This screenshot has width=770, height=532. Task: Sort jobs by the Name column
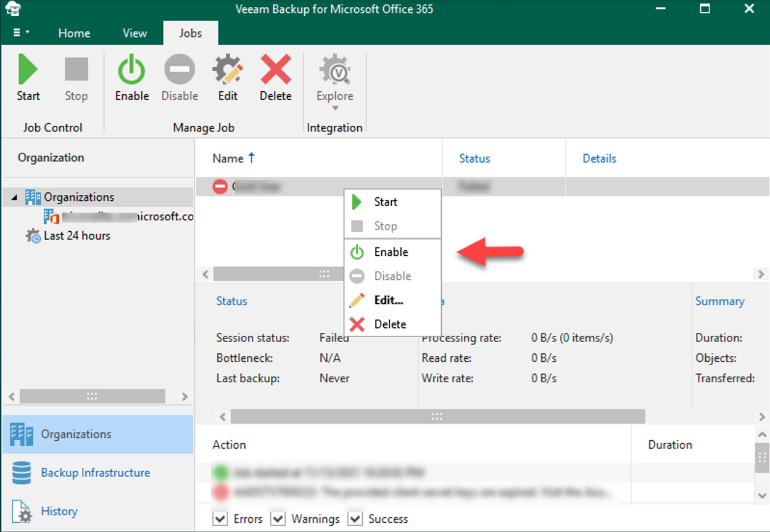(x=228, y=158)
